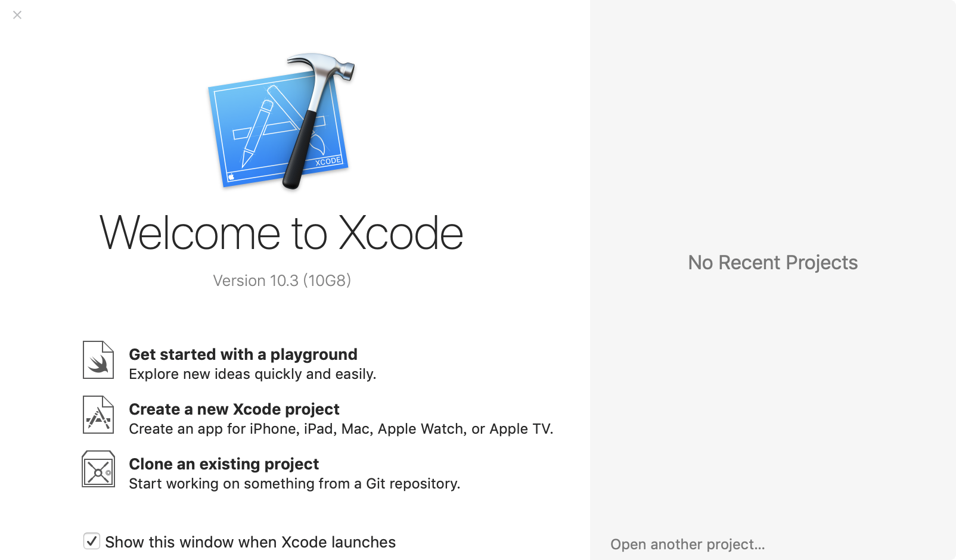This screenshot has height=560, width=956.
Task: Click the No Recent Projects label
Action: tap(773, 263)
